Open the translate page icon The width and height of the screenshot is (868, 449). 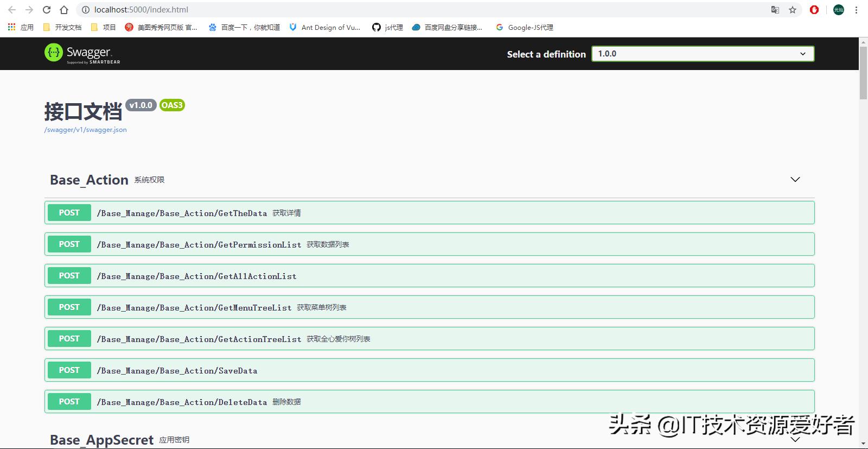pyautogui.click(x=775, y=10)
